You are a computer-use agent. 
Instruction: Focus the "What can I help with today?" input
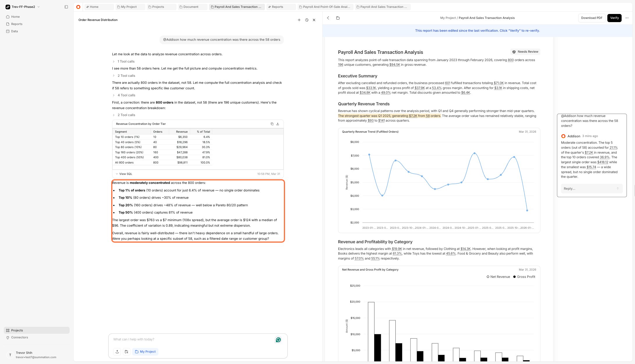[x=192, y=340]
